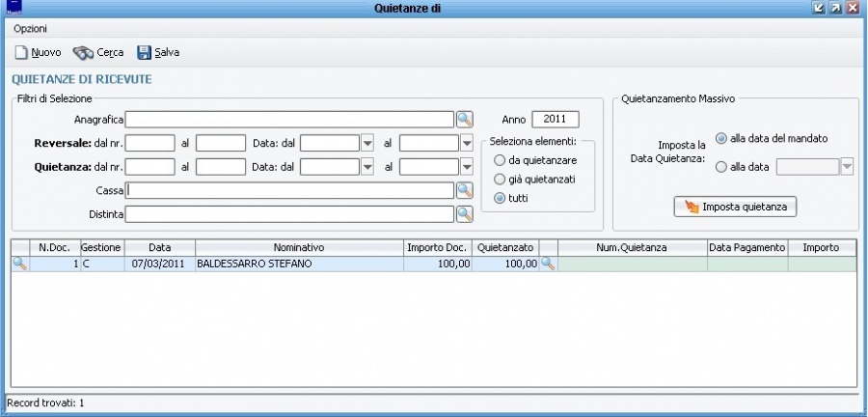Click the Nuovo new document icon
The height and width of the screenshot is (417, 868).
(x=20, y=52)
